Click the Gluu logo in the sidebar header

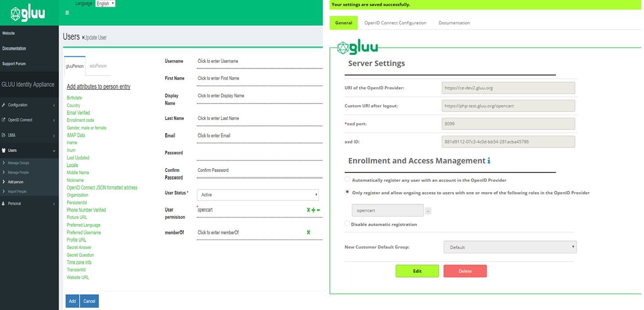[27, 14]
